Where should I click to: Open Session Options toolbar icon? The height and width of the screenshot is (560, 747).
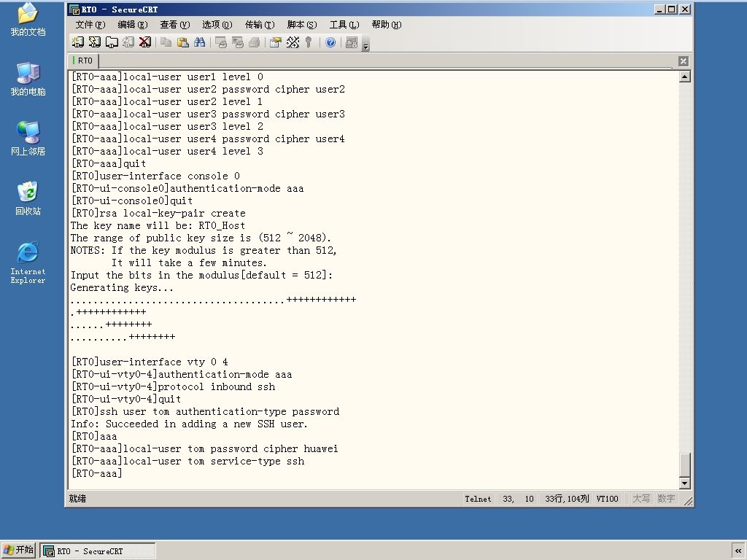pos(275,42)
